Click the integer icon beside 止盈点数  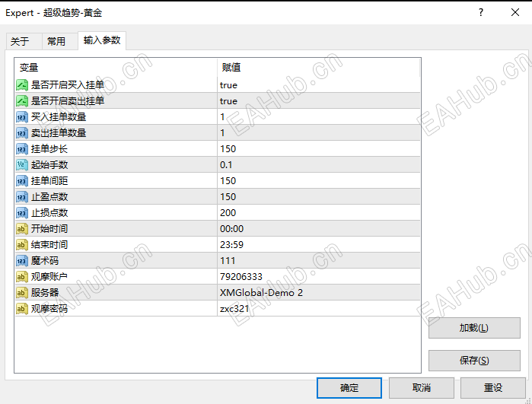[22, 197]
